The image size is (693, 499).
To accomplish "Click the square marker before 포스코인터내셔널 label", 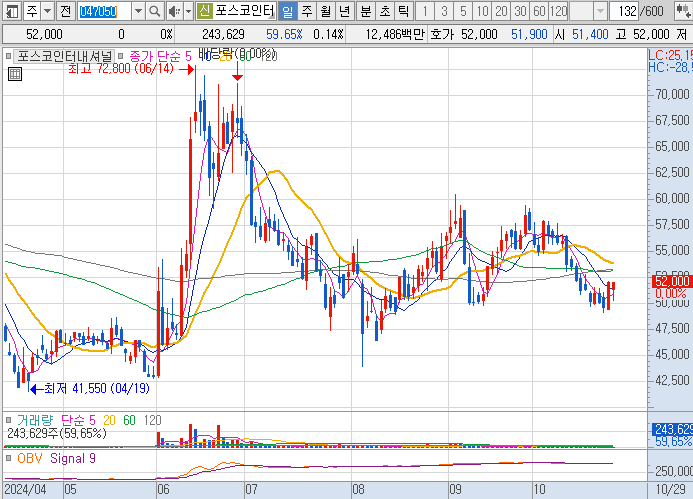I will tap(8, 56).
